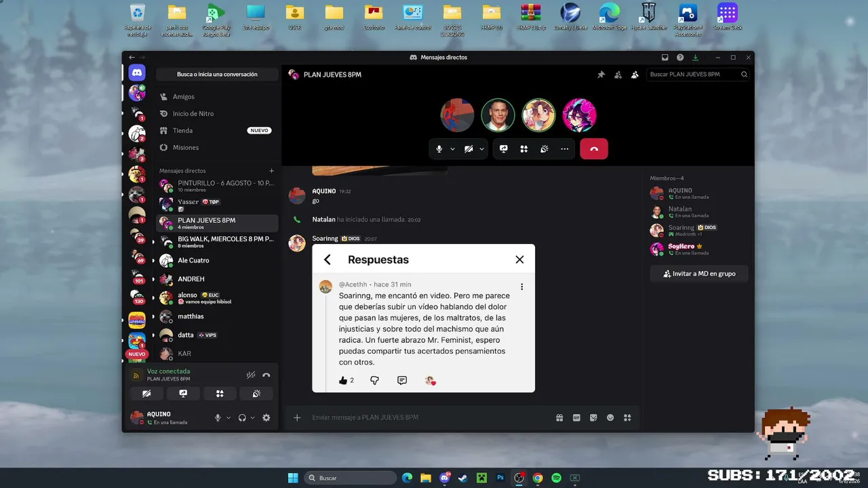Focus the 'Enviar mensaje a PLAN JUEVES 8PM' field

click(429, 418)
